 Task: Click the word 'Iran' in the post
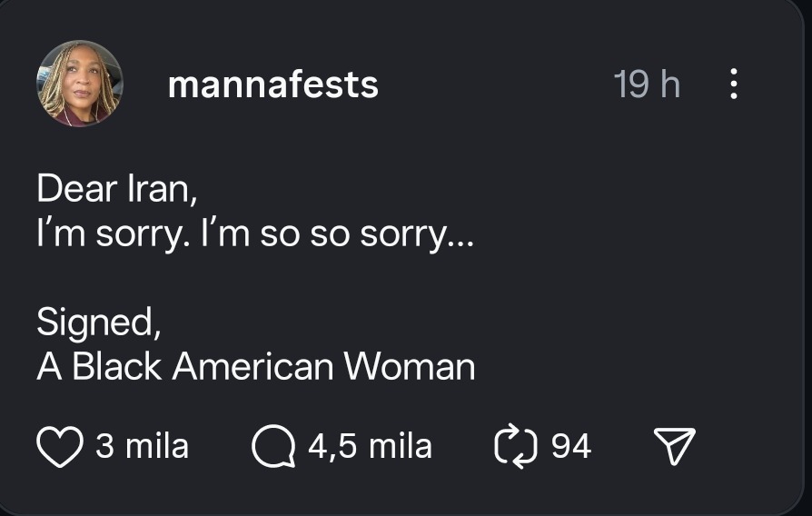click(160, 189)
